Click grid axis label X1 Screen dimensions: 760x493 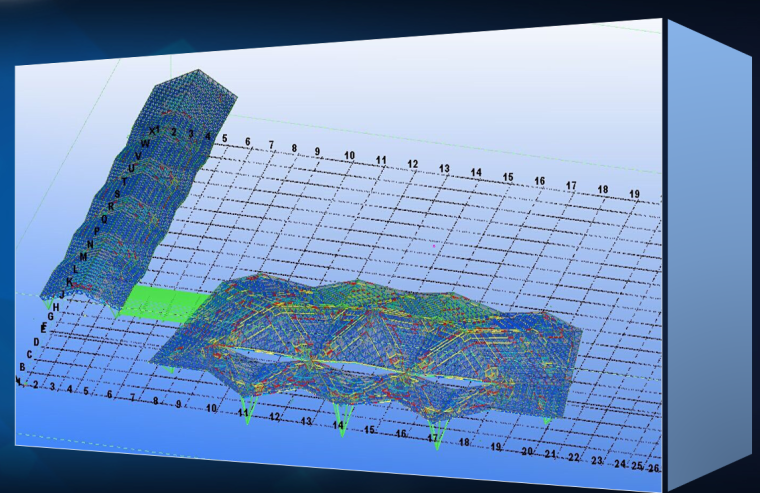[x=154, y=130]
